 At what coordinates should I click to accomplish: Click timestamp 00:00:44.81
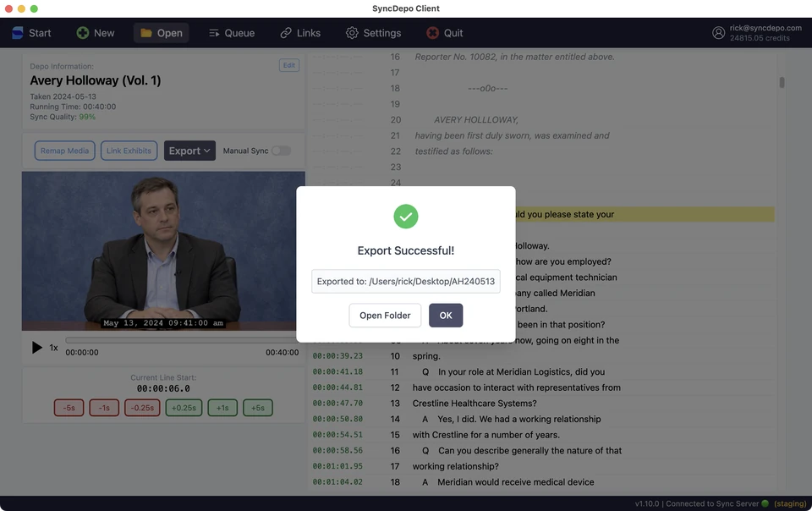coord(337,387)
